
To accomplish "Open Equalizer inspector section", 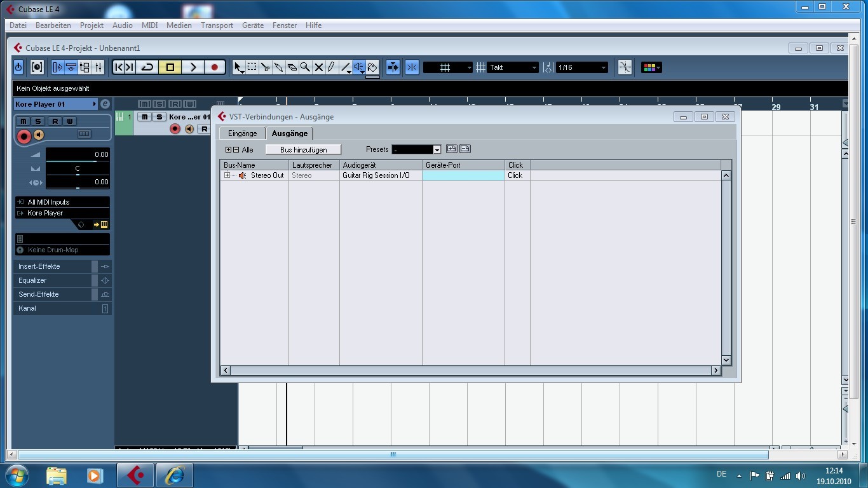I will (x=62, y=280).
